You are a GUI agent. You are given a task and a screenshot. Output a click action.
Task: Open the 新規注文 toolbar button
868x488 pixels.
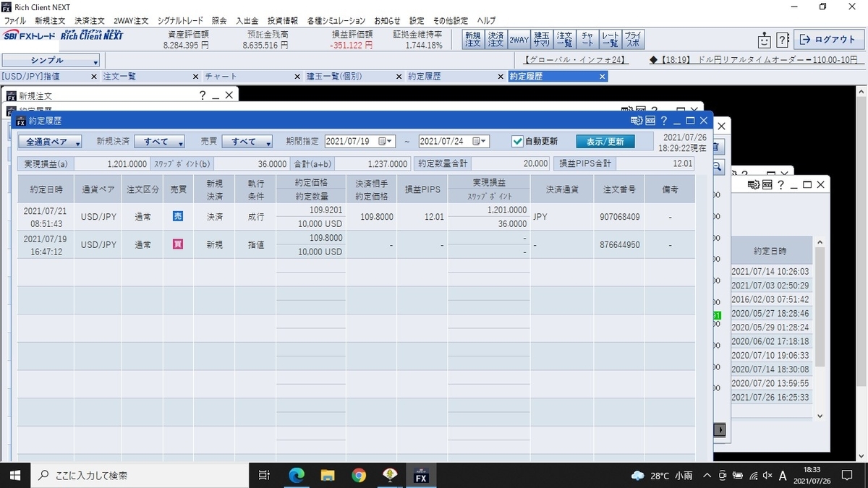[x=472, y=40]
